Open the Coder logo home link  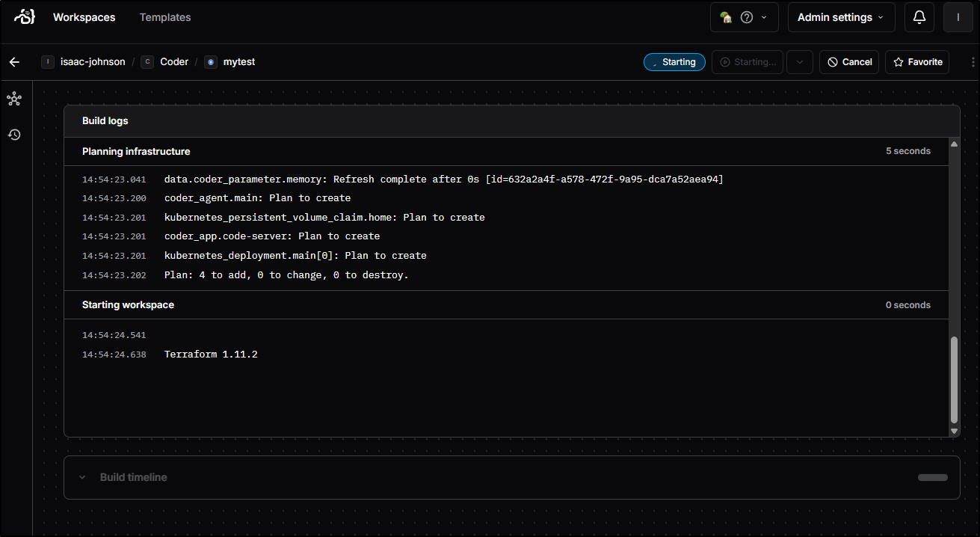(25, 16)
